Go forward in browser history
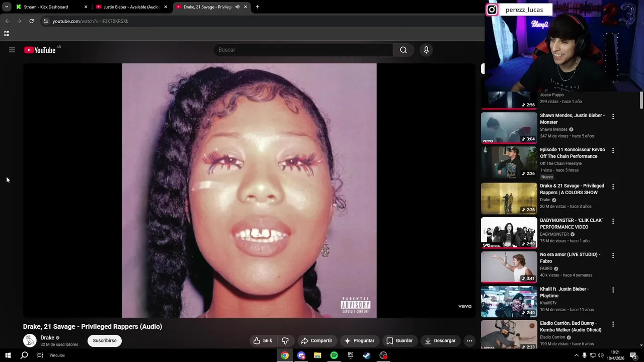 (19, 21)
